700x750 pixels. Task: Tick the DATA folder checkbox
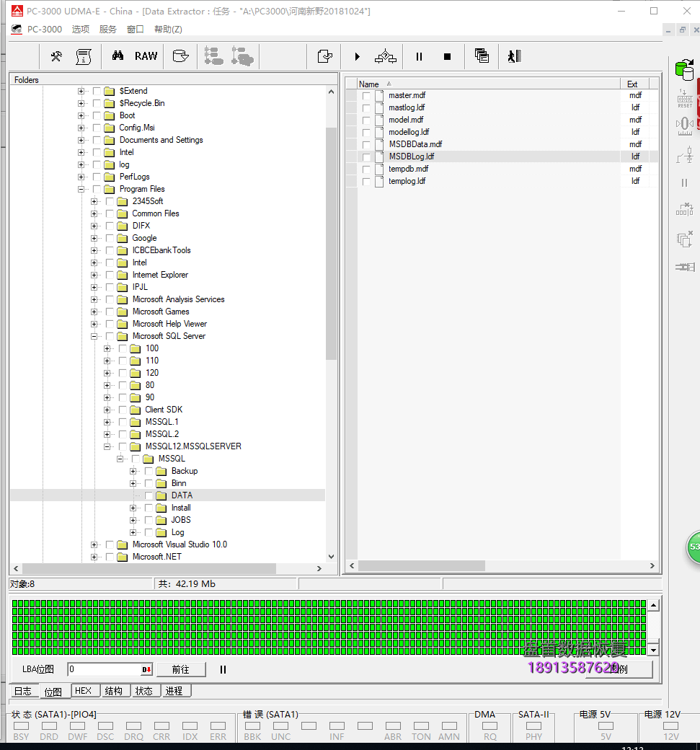(x=149, y=495)
